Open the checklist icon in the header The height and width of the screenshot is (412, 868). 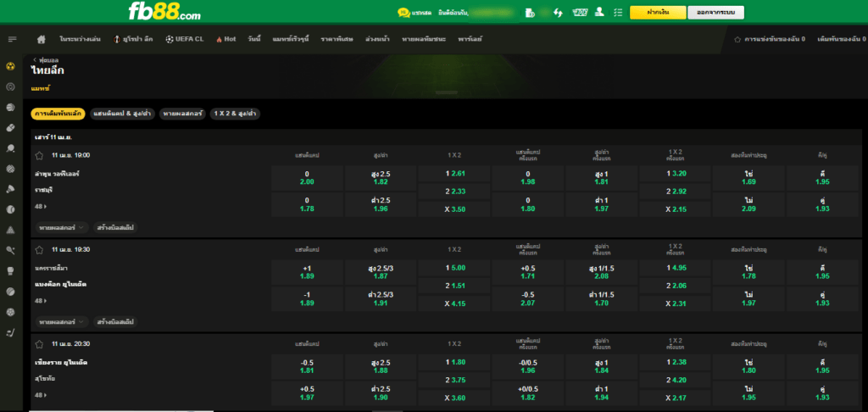(x=618, y=12)
